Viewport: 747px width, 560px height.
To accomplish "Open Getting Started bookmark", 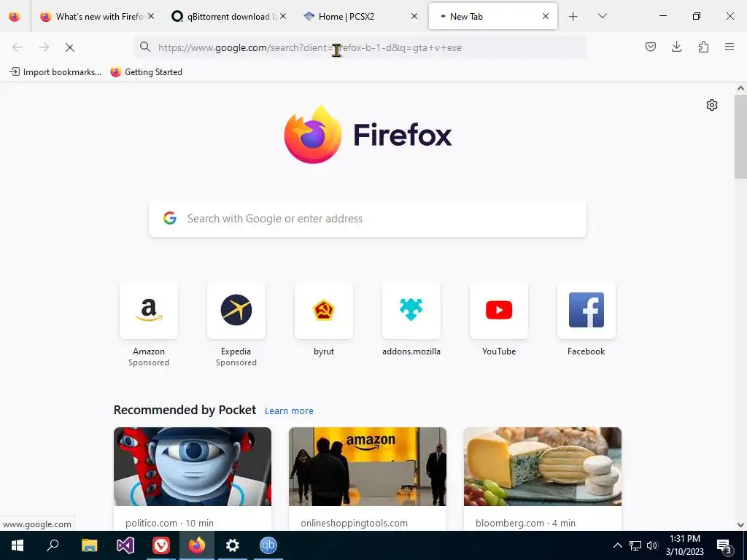I will click(x=146, y=72).
